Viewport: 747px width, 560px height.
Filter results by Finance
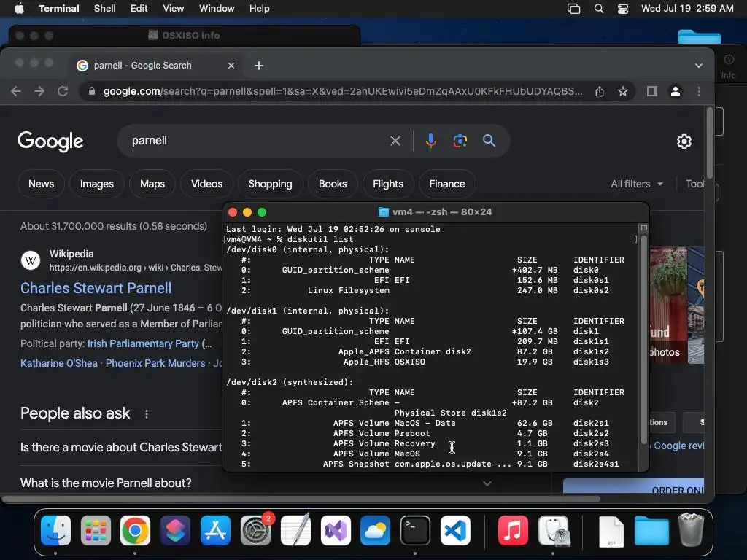click(447, 184)
